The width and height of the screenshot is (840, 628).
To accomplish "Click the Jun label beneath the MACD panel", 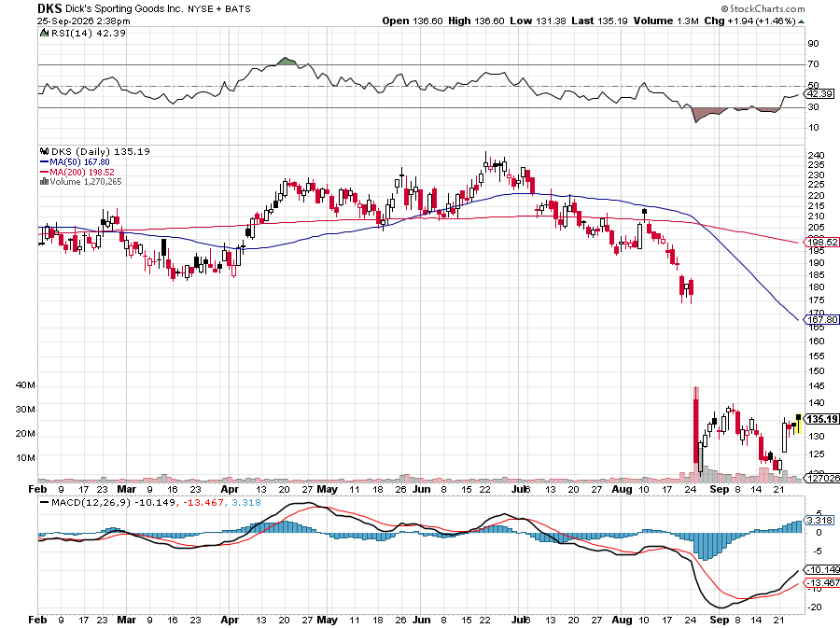I will tap(422, 620).
